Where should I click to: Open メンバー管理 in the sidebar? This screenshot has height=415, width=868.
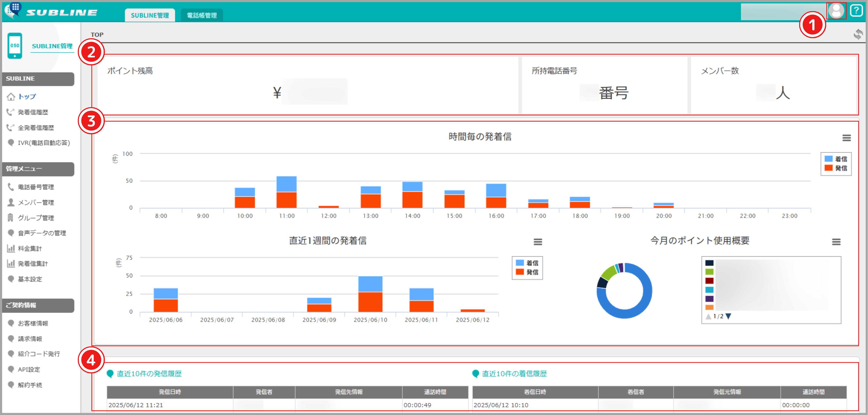tap(36, 202)
